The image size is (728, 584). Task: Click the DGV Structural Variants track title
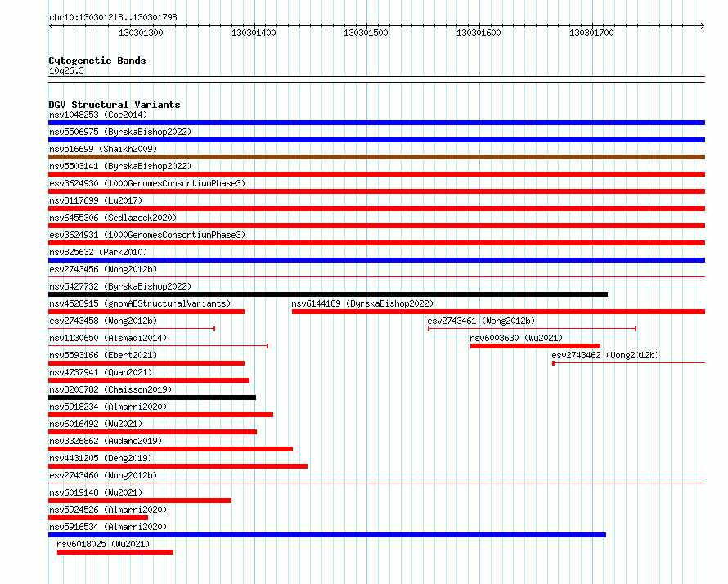tap(115, 105)
